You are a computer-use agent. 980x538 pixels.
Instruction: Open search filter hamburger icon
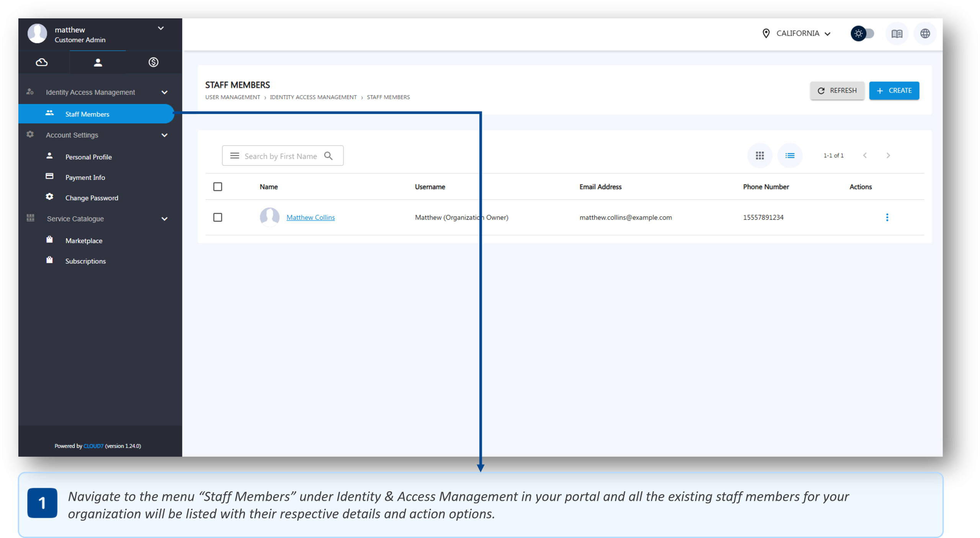click(234, 156)
